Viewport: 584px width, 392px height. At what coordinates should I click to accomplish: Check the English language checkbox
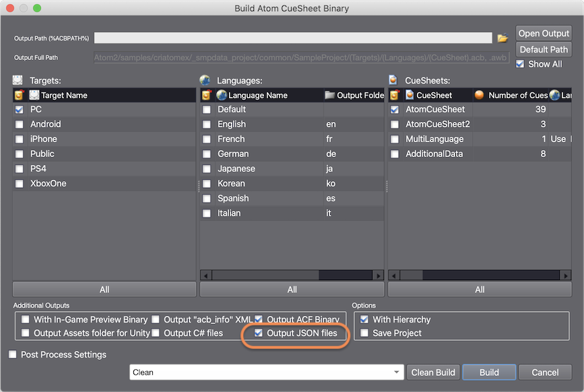tap(207, 125)
